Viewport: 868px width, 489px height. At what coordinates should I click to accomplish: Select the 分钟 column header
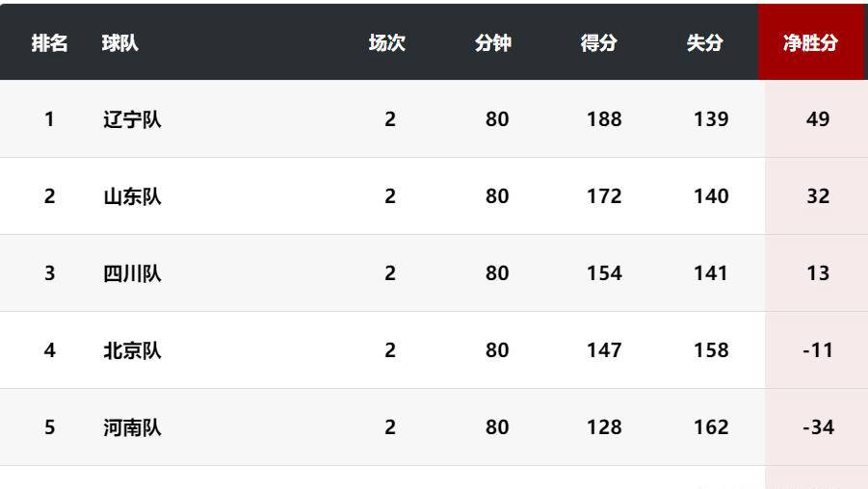click(x=493, y=43)
